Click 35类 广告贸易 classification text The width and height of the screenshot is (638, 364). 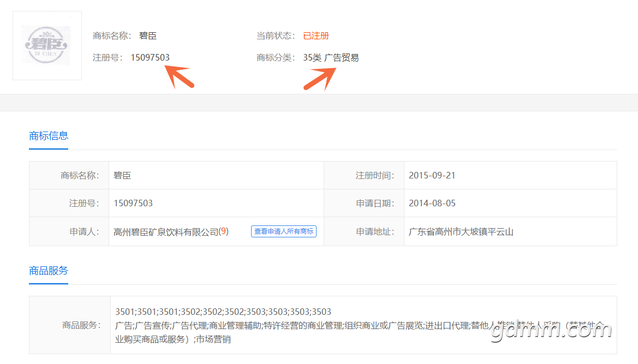click(x=331, y=58)
